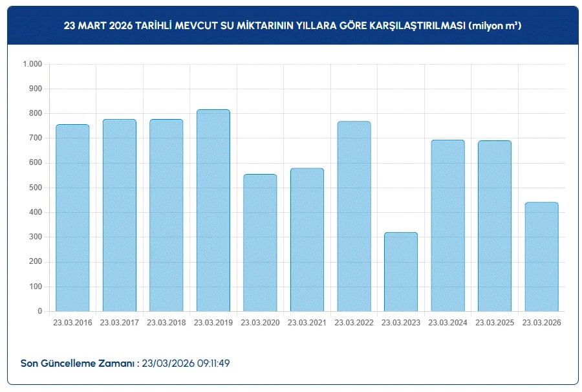Select the 23.03.2018 bar
The image size is (582, 392).
coord(166,215)
